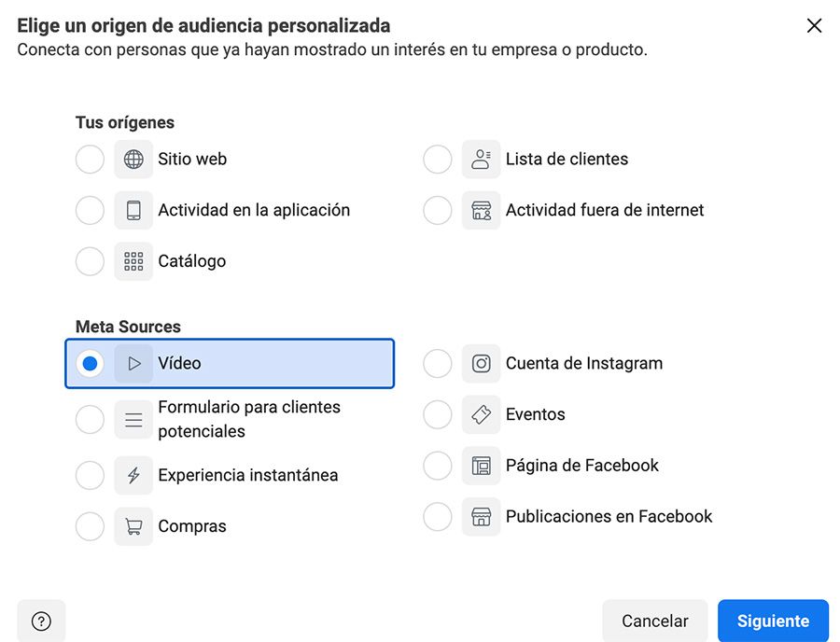This screenshot has width=840, height=642.
Task: Click the Catálogo grid icon
Action: click(133, 260)
